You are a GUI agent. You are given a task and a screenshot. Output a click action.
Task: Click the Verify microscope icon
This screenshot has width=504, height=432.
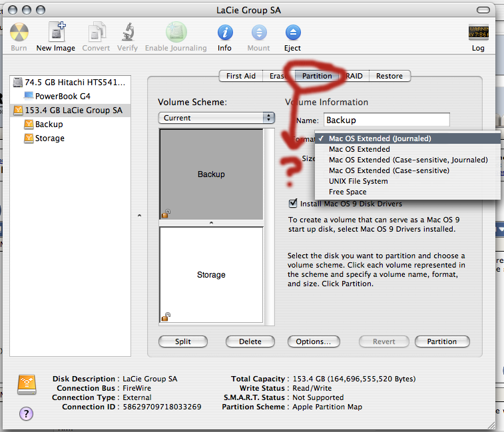[x=128, y=32]
